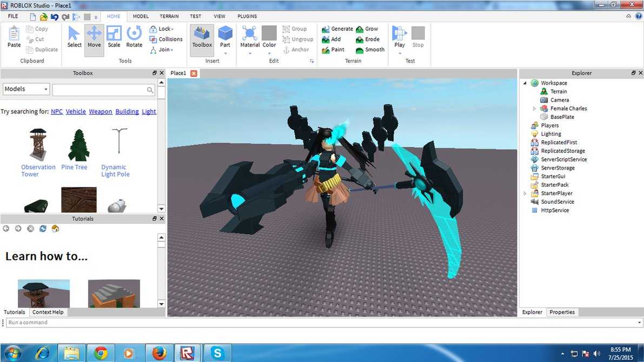
Task: Click Cut in Clipboard group
Action: [35, 39]
